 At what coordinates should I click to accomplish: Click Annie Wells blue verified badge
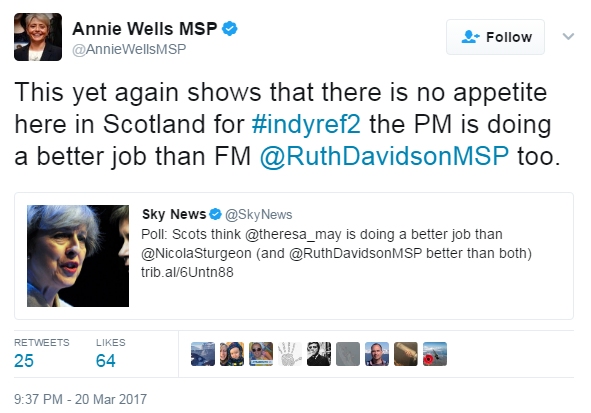tap(230, 29)
